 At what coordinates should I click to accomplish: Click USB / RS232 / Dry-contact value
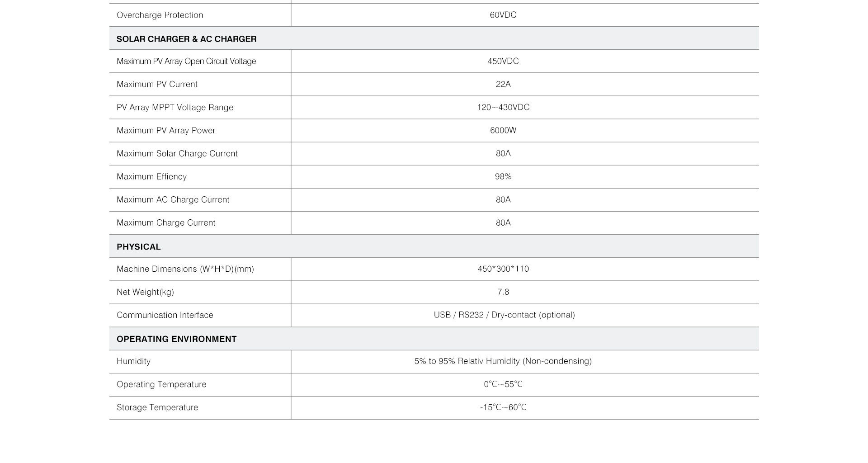pos(504,315)
